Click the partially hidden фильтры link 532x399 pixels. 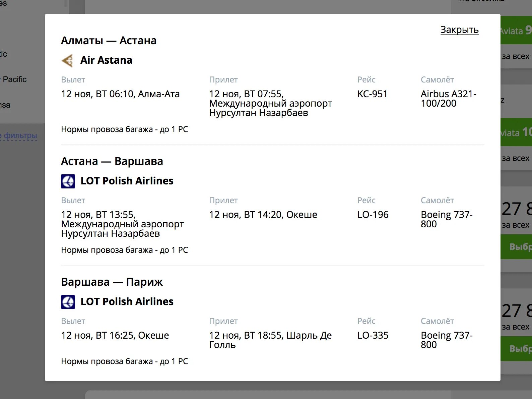point(18,136)
